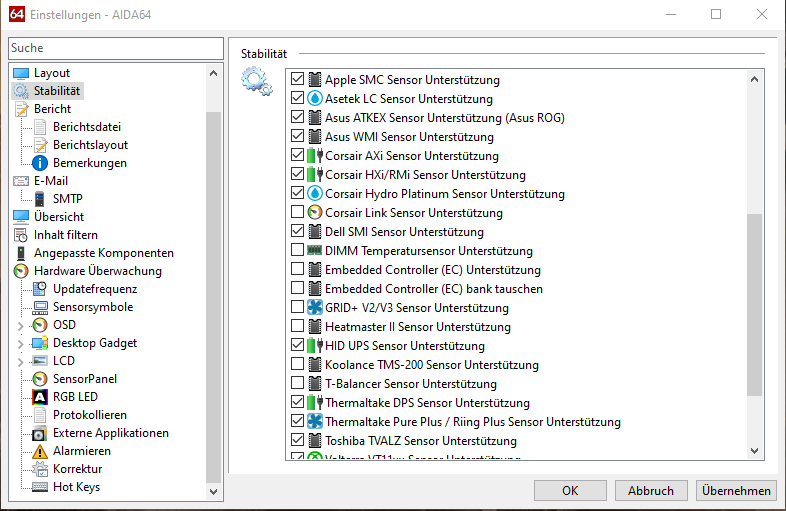Click the Suche search field
The height and width of the screenshot is (511, 786).
tap(116, 48)
